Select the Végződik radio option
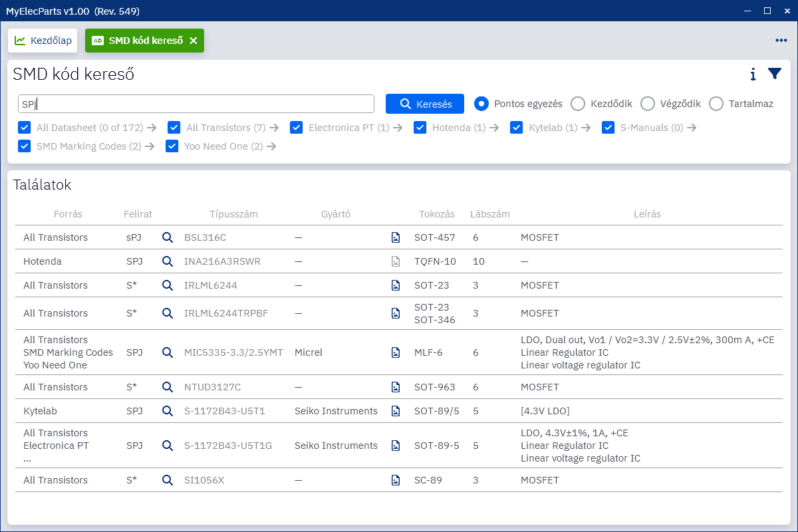Image resolution: width=798 pixels, height=532 pixels. tap(648, 104)
